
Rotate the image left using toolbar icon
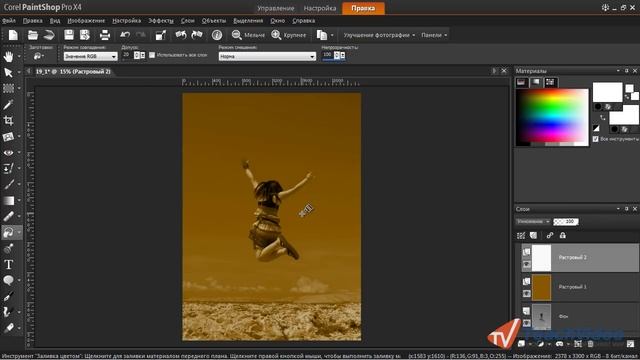pyautogui.click(x=181, y=35)
